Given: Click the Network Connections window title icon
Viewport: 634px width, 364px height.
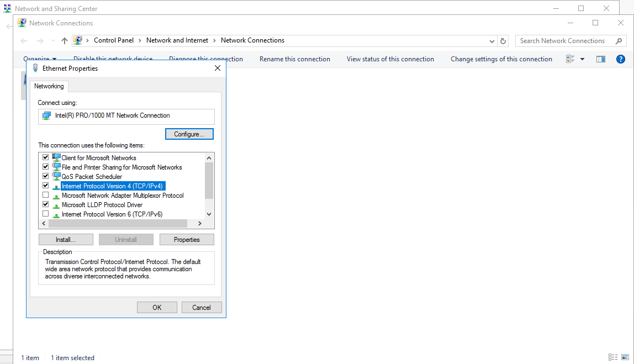Looking at the screenshot, I should tap(22, 23).
